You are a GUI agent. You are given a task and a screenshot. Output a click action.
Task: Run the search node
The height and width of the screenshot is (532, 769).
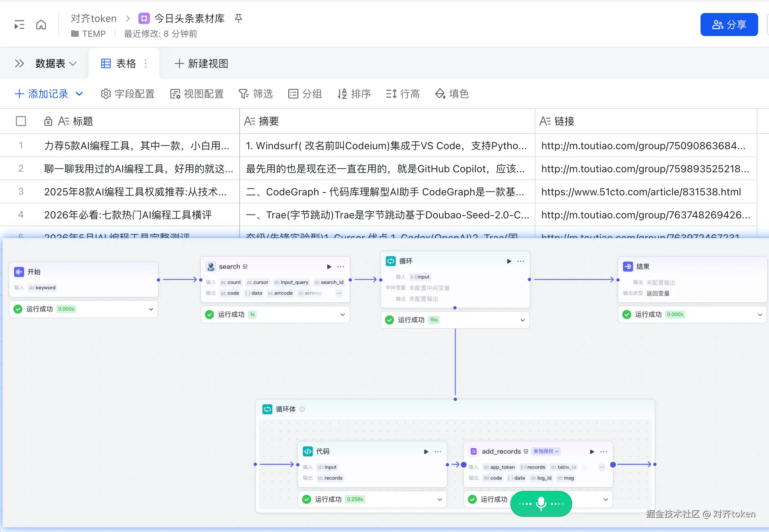click(329, 267)
